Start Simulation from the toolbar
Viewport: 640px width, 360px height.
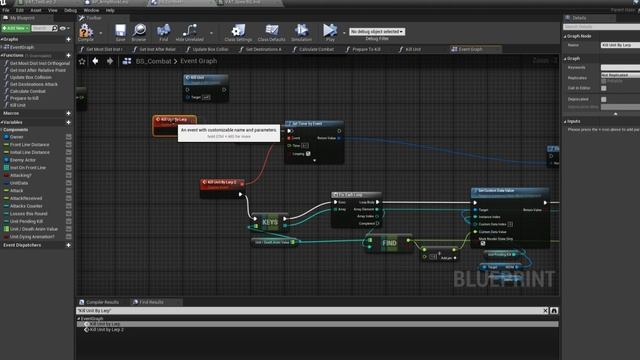pos(302,32)
